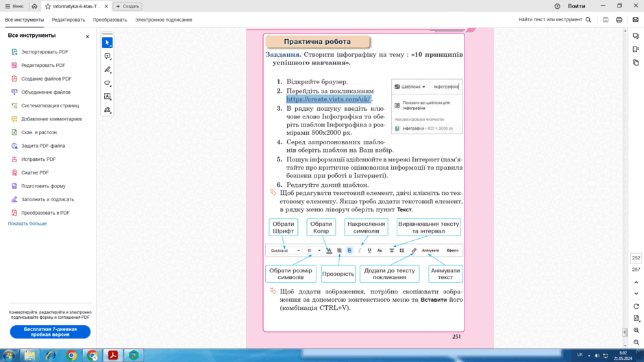Close the Informatyka document tab
644x362 pixels.
coord(106,6)
